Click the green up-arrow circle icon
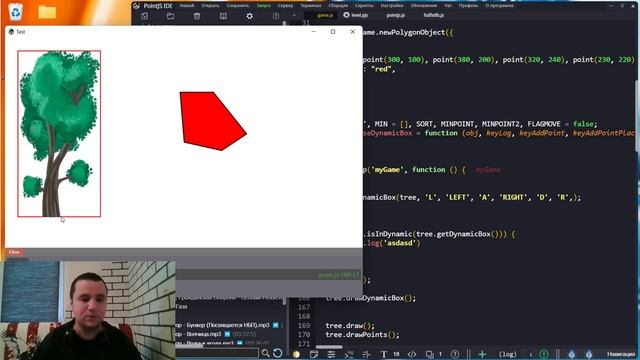The width and height of the screenshot is (640, 360). tap(544, 354)
